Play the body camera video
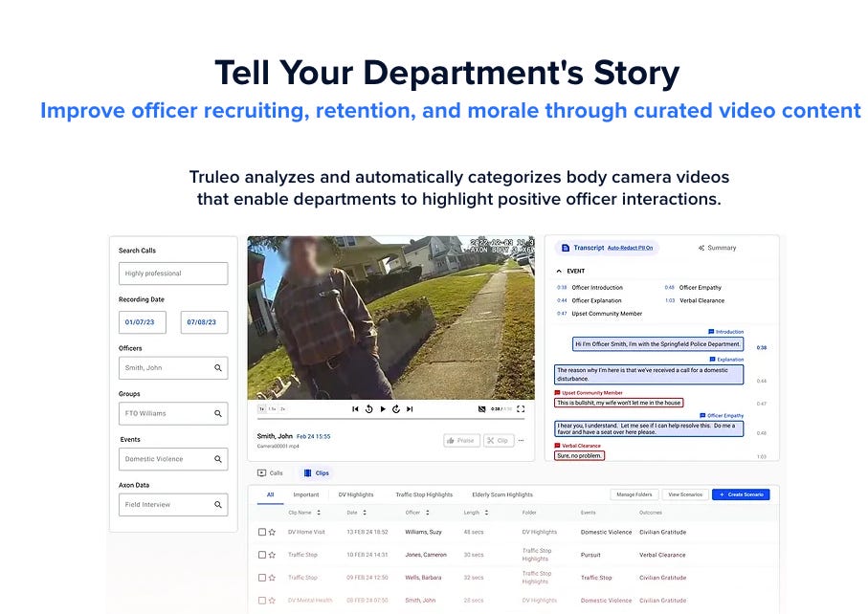 pos(383,409)
